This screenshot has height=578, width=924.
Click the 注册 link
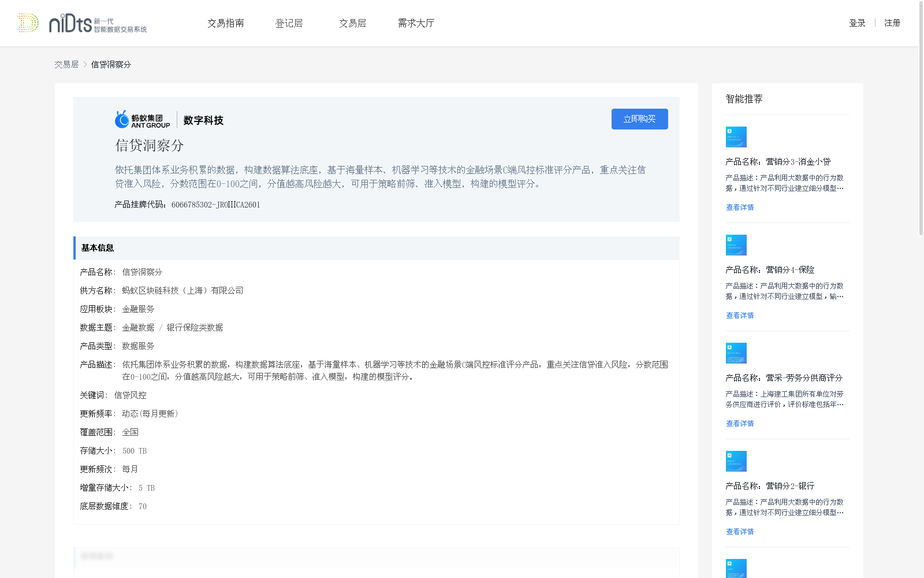point(892,23)
